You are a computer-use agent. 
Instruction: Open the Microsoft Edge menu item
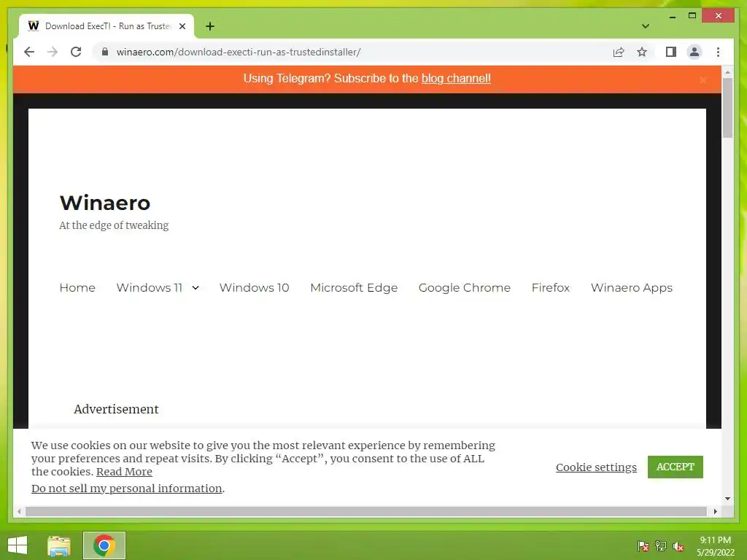click(x=354, y=287)
